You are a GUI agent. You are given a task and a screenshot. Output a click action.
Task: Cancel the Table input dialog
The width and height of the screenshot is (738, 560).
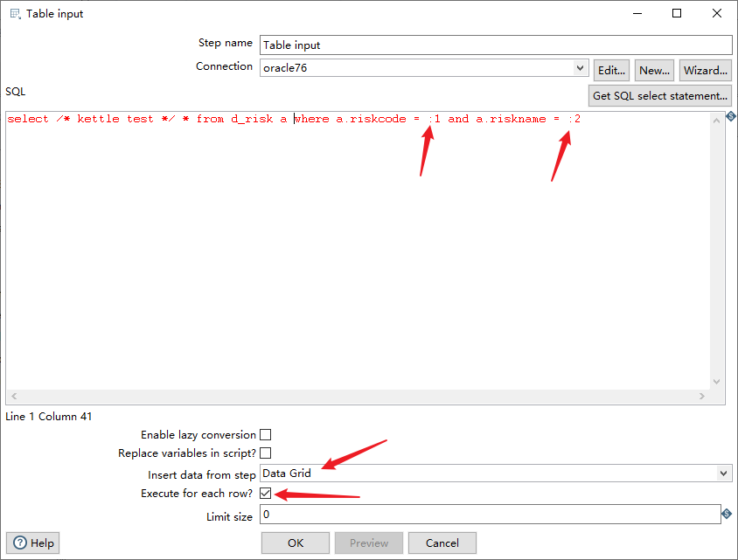(x=442, y=543)
